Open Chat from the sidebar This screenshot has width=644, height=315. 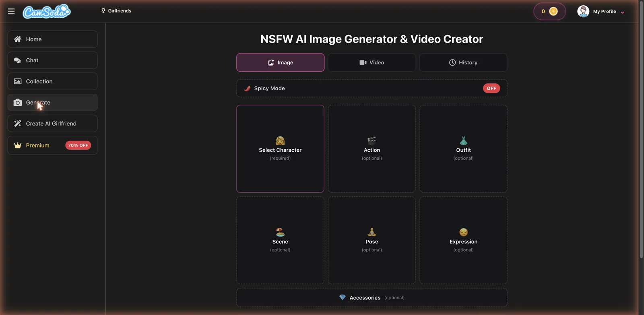pos(52,60)
